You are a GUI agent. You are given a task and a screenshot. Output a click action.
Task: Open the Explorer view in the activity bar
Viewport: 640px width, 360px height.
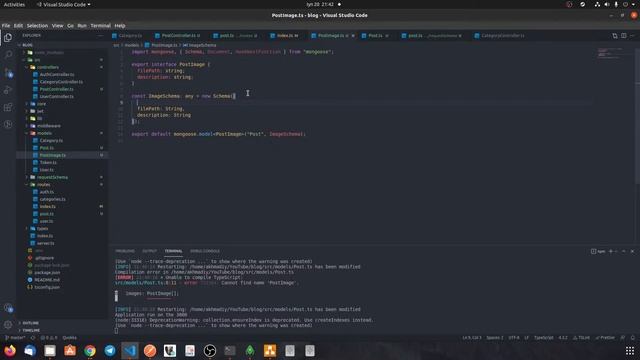coord(8,38)
